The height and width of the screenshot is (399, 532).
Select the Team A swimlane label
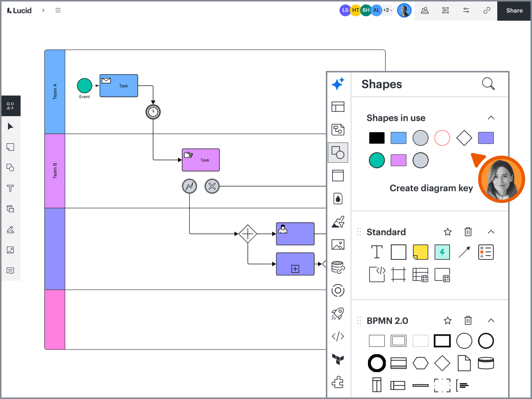tap(55, 92)
